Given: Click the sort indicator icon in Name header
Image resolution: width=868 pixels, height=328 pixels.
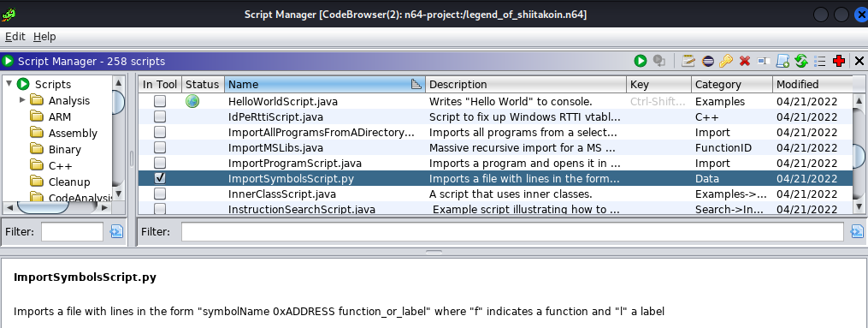Looking at the screenshot, I should 416,84.
